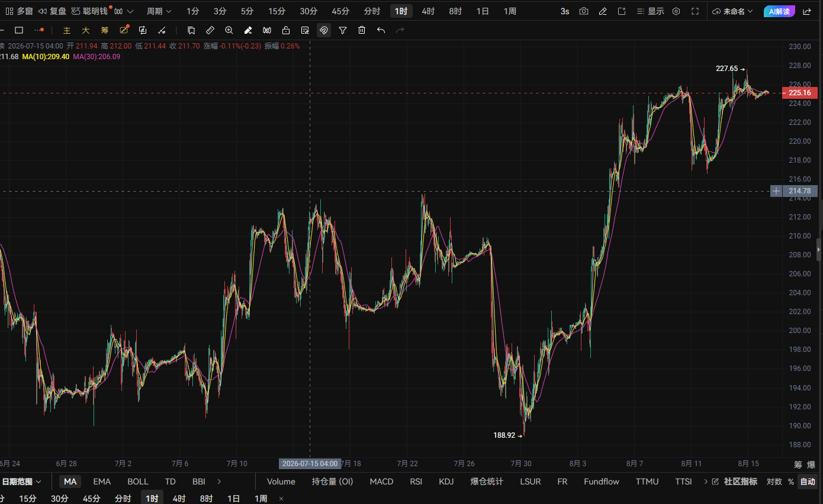Take a chart screenshot with camera icon

click(584, 11)
